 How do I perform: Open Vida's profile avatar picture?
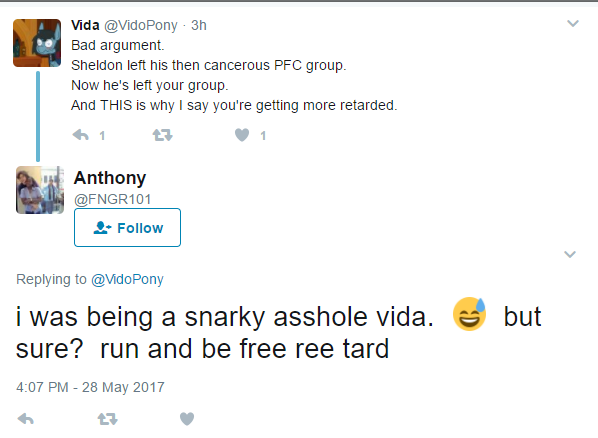coord(37,43)
